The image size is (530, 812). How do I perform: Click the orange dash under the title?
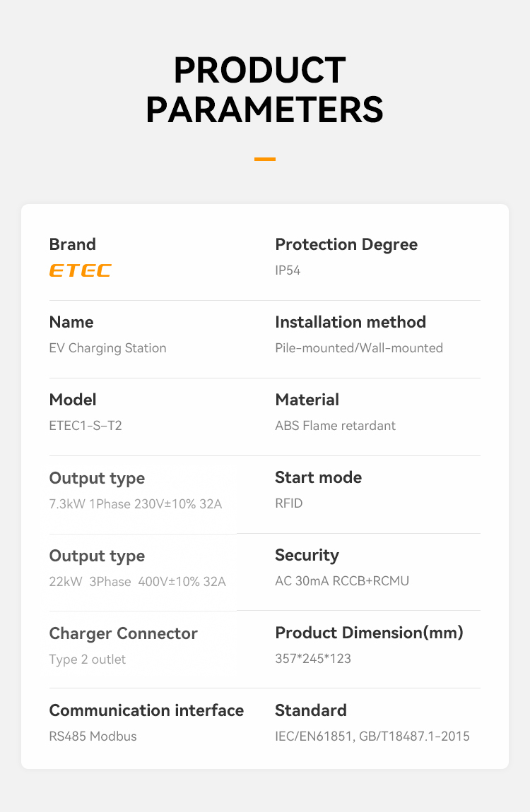tap(265, 159)
